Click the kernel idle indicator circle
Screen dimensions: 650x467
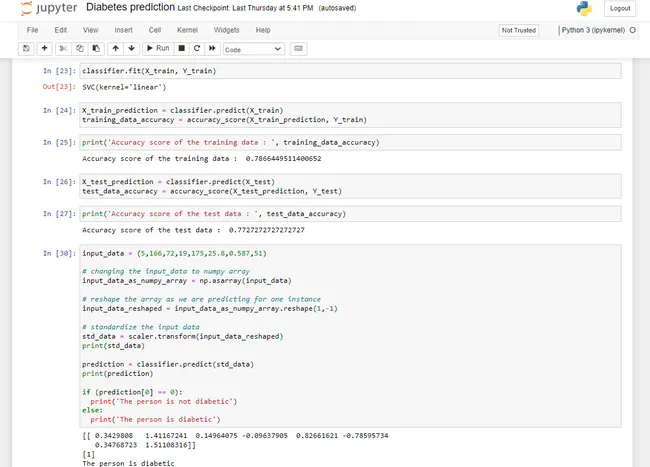pyautogui.click(x=633, y=30)
